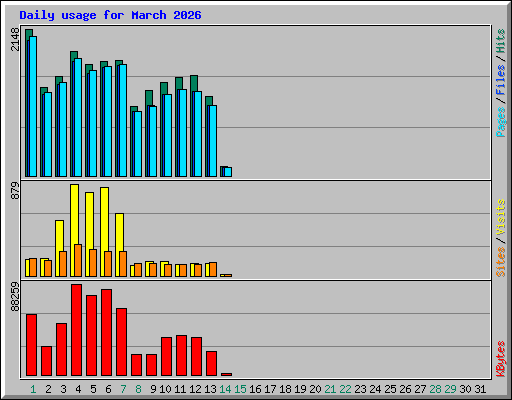Click day 4 on the x-axis
This screenshot has height=400, width=512.
(x=78, y=389)
